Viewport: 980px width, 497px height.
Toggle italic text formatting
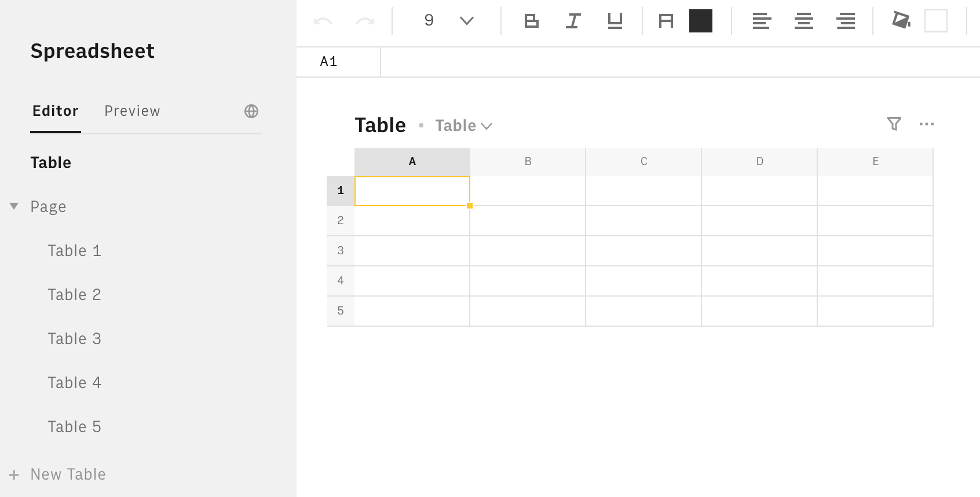573,21
